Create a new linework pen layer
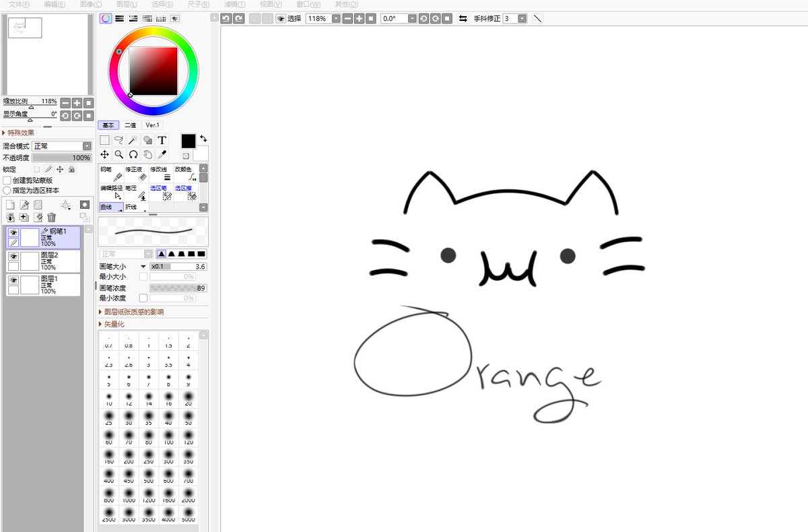The image size is (808, 532). click(x=24, y=204)
